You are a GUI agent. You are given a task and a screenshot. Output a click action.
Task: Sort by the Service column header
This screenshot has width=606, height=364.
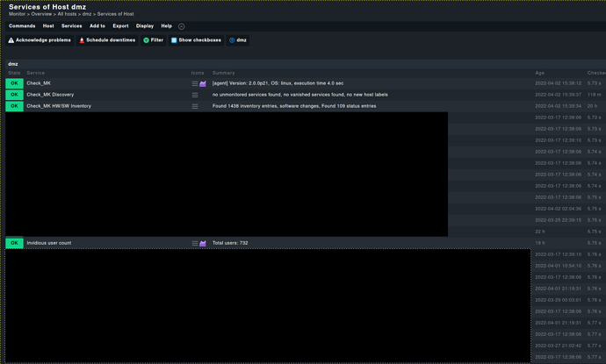(x=35, y=73)
